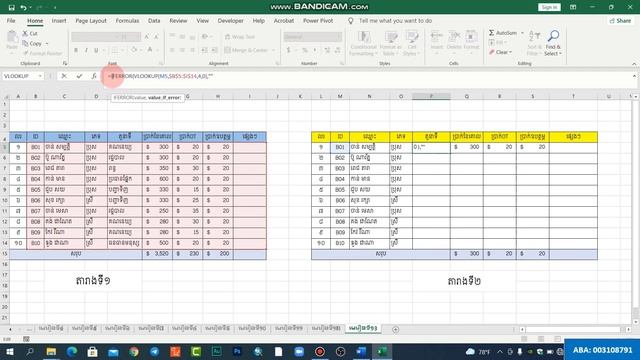Click the Cell Styles icon
The image size is (640, 360).
pyautogui.click(x=412, y=37)
